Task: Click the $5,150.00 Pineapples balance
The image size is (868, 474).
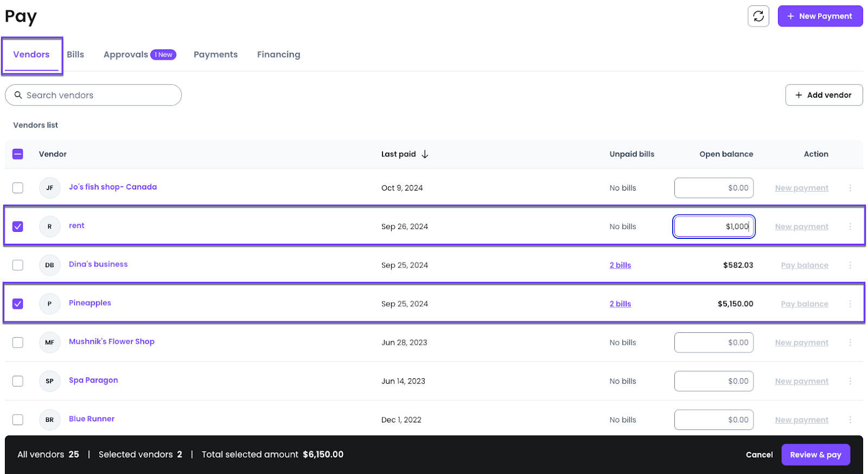Action: coord(736,304)
